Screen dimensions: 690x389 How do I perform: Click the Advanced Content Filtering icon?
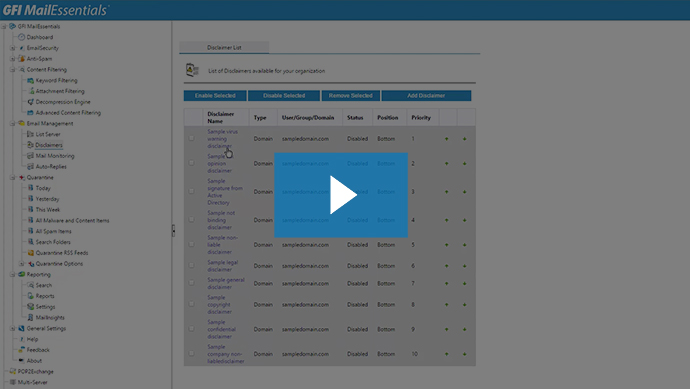(30, 113)
